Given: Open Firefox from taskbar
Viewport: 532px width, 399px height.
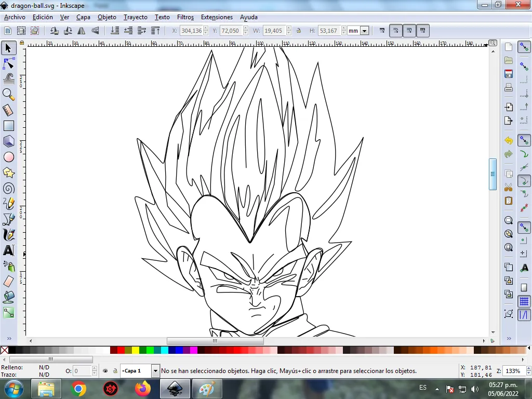Looking at the screenshot, I should tap(143, 389).
